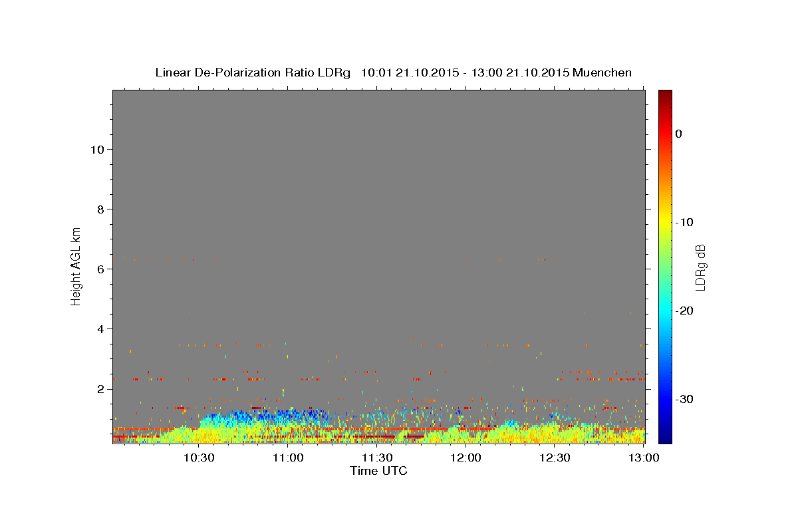Click the 'LDRg dB' colorbar label
The width and height of the screenshot is (798, 532).
[x=700, y=267]
